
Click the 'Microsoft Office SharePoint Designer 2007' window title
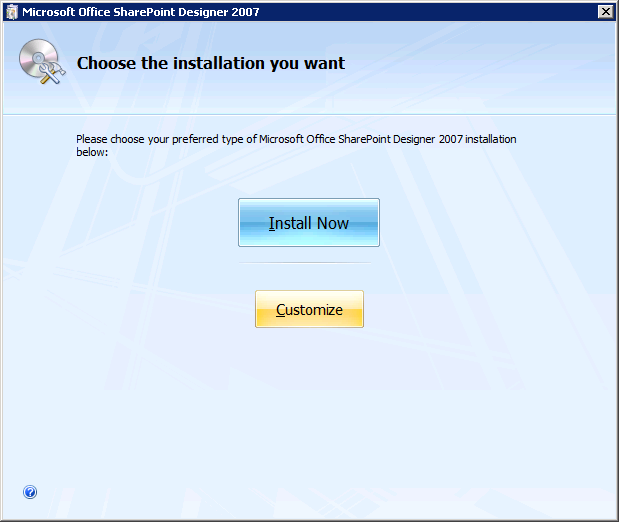(141, 12)
